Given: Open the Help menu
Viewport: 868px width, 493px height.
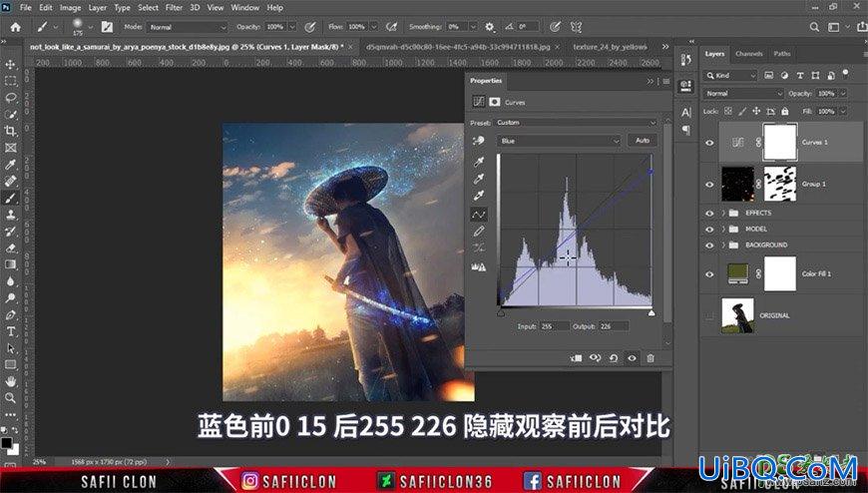Looking at the screenshot, I should (275, 8).
